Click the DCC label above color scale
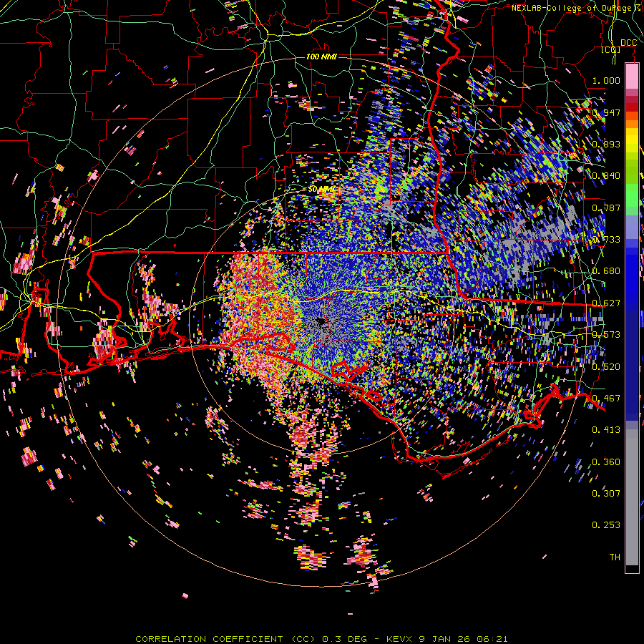644x644 pixels. [628, 43]
